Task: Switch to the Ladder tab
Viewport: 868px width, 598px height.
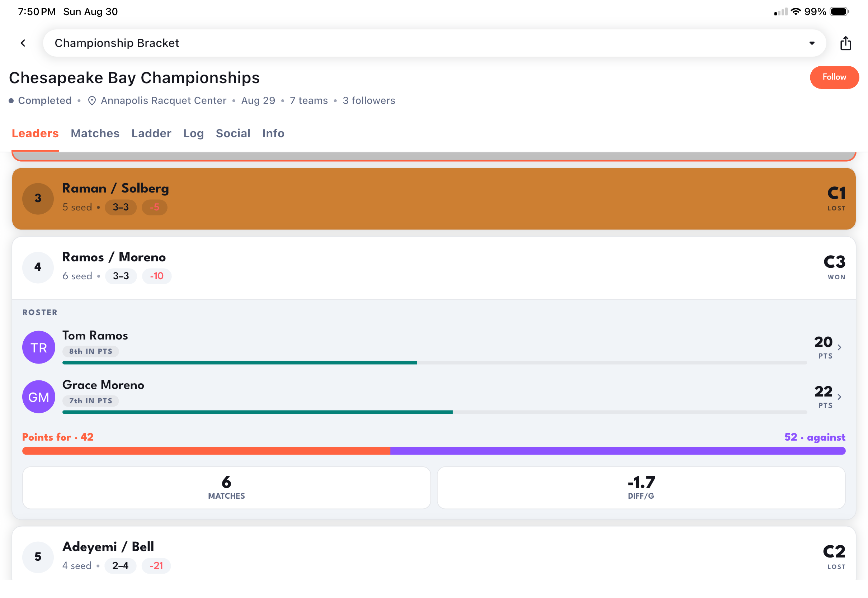Action: (x=151, y=133)
